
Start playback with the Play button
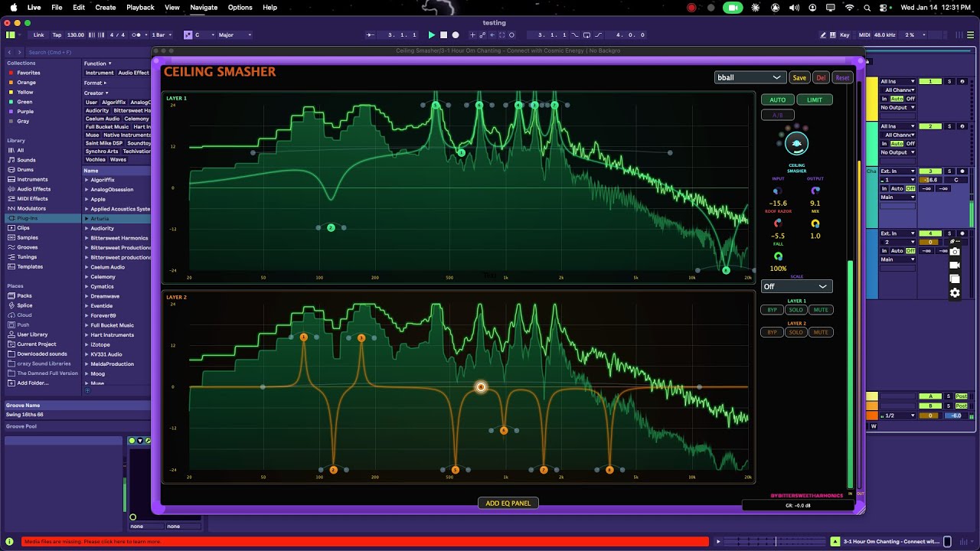[x=431, y=35]
